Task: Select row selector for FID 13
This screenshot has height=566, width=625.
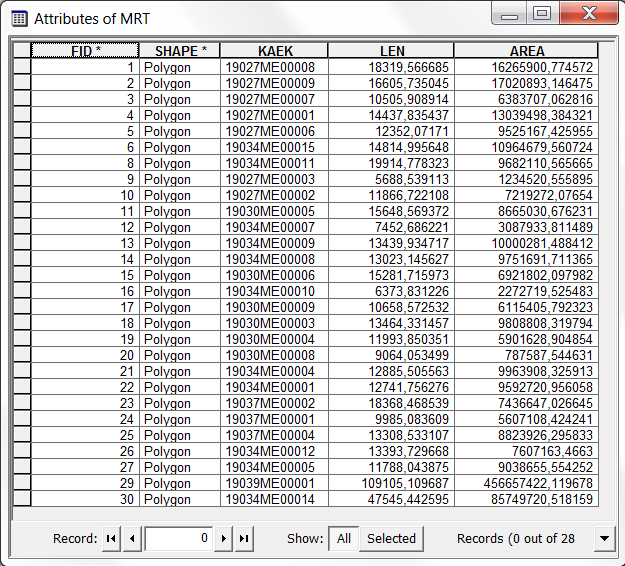Action: [x=22, y=243]
